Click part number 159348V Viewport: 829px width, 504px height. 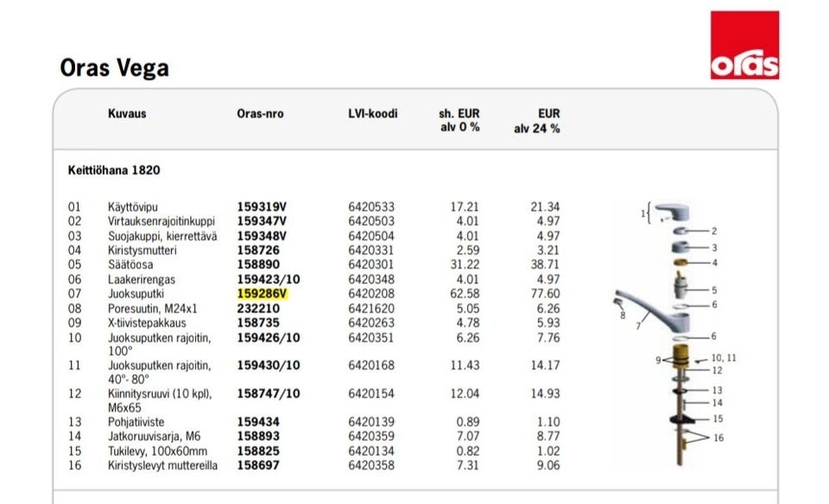point(262,236)
